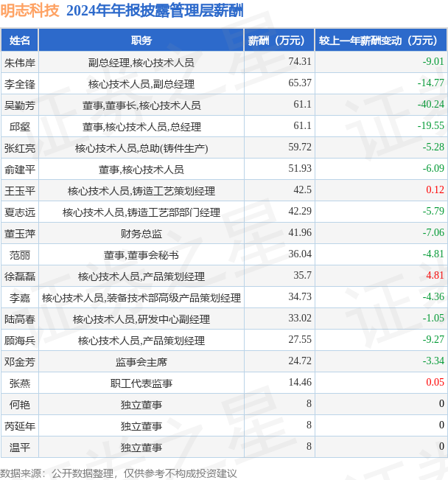Select the name 何艳
448x480 pixels.
[20, 405]
